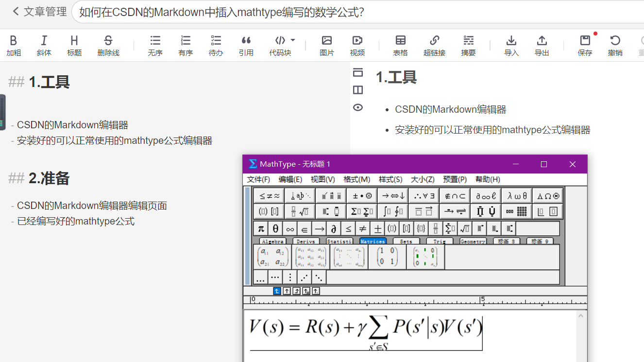
Task: Open logical symbols palette (∴ ∀ ∃)
Action: coord(424,196)
